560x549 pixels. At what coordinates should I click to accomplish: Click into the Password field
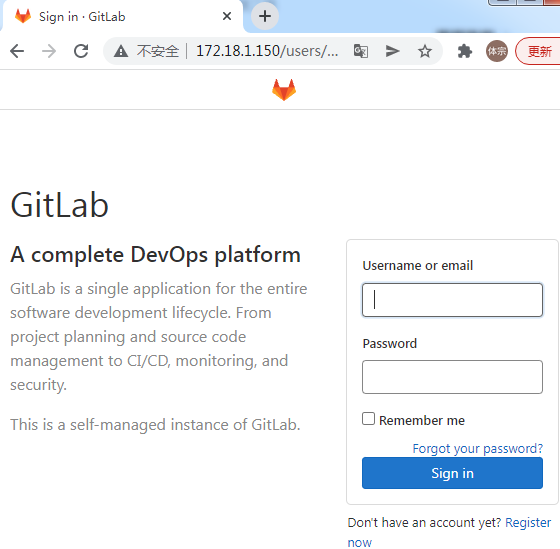[452, 377]
